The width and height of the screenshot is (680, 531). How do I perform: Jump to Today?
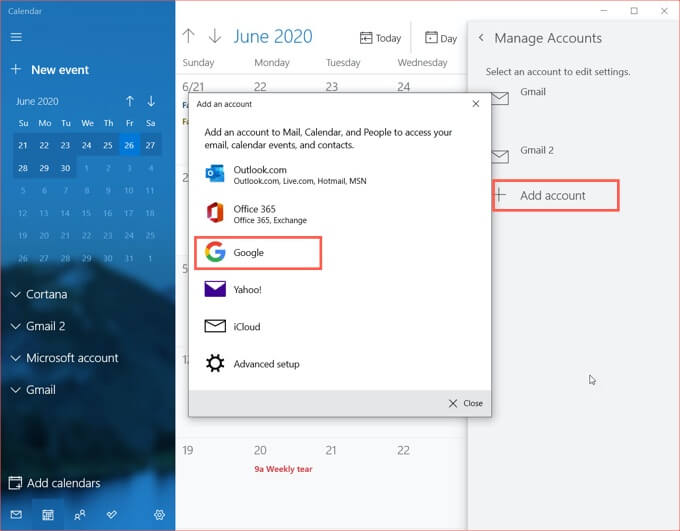pos(380,38)
